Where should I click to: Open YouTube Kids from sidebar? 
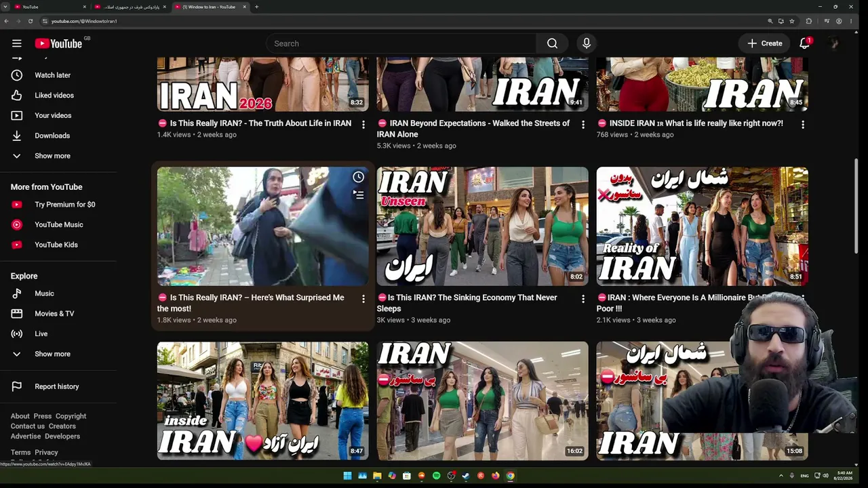[x=56, y=245]
